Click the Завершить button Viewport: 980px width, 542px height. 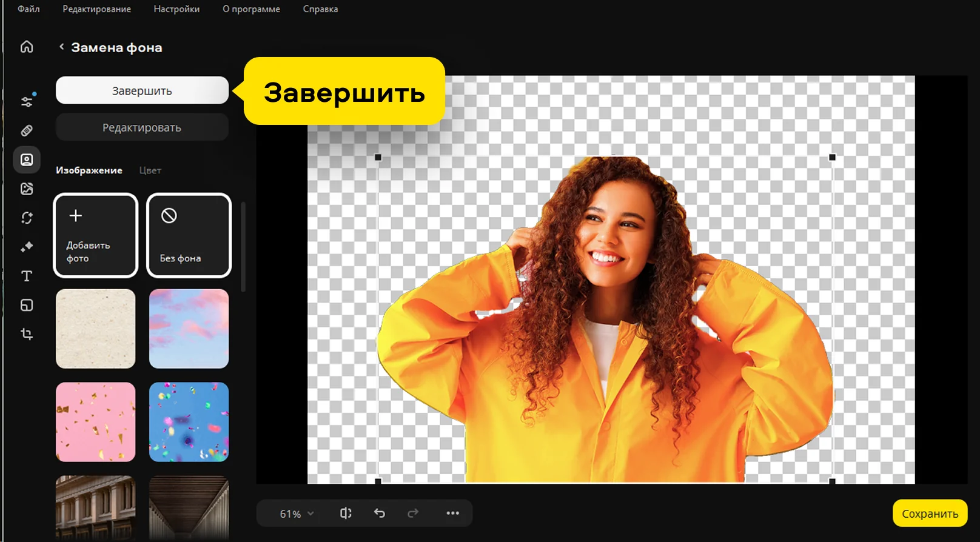coord(142,91)
